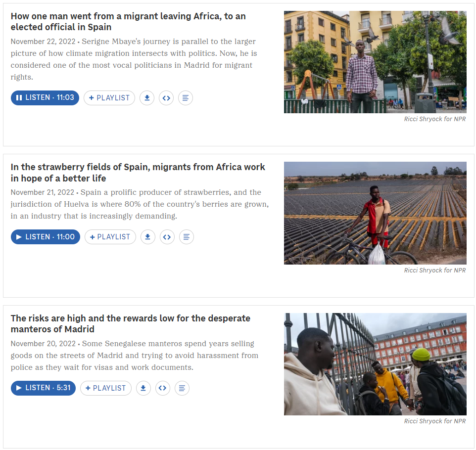476x450 pixels.
Task: View transcript of manteros of Madrid story
Action: pos(182,388)
